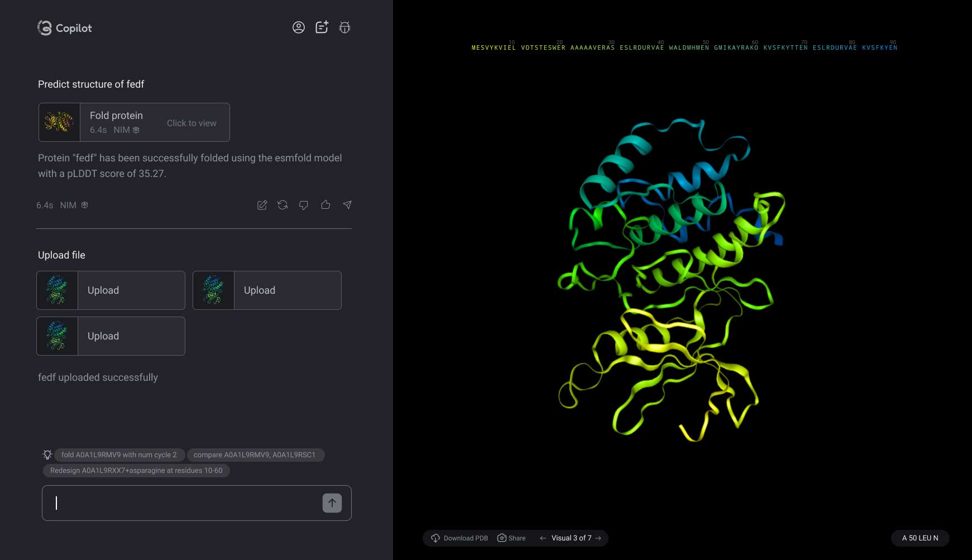Choose the 'Redesign A0A1L9RXX7+asparagine' suggestion

click(x=136, y=471)
